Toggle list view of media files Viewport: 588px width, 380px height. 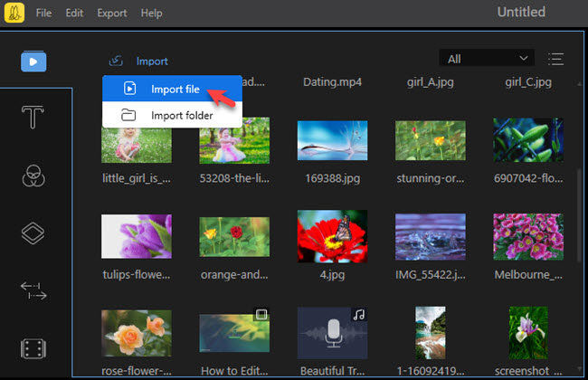(x=555, y=60)
